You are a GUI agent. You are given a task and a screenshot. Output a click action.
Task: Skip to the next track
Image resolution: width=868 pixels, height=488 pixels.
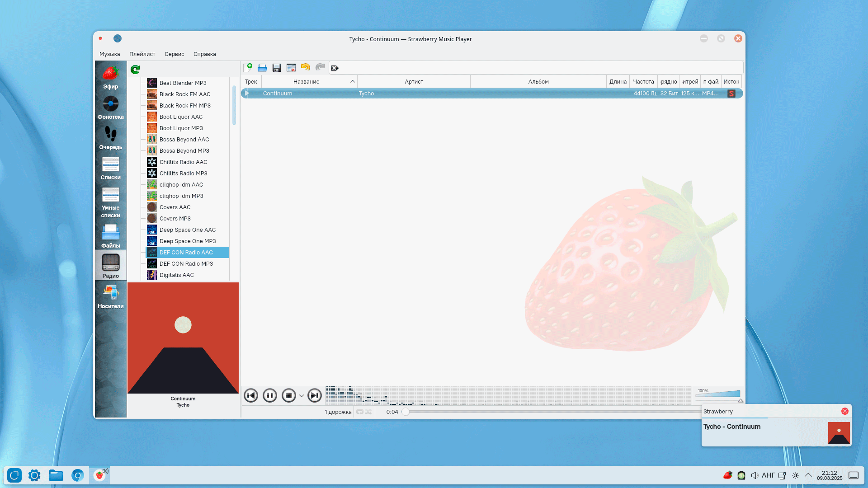[314, 395]
